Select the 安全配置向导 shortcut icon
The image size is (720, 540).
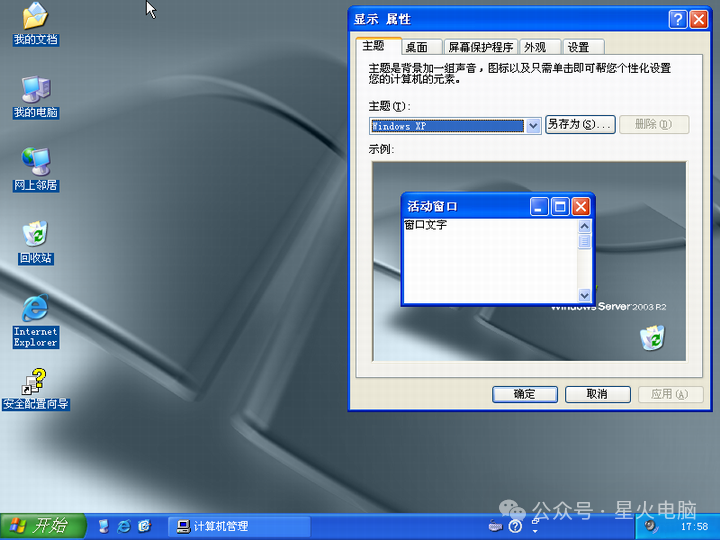pyautogui.click(x=35, y=389)
